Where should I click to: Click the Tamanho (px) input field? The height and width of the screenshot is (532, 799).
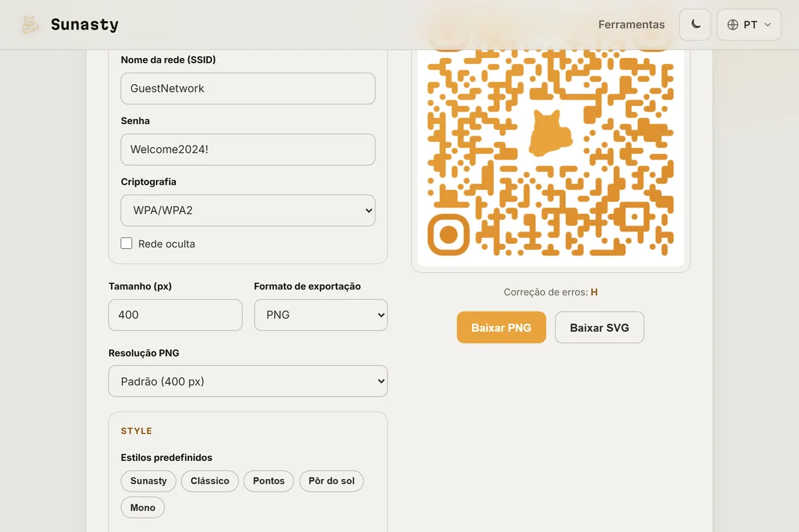pyautogui.click(x=175, y=314)
